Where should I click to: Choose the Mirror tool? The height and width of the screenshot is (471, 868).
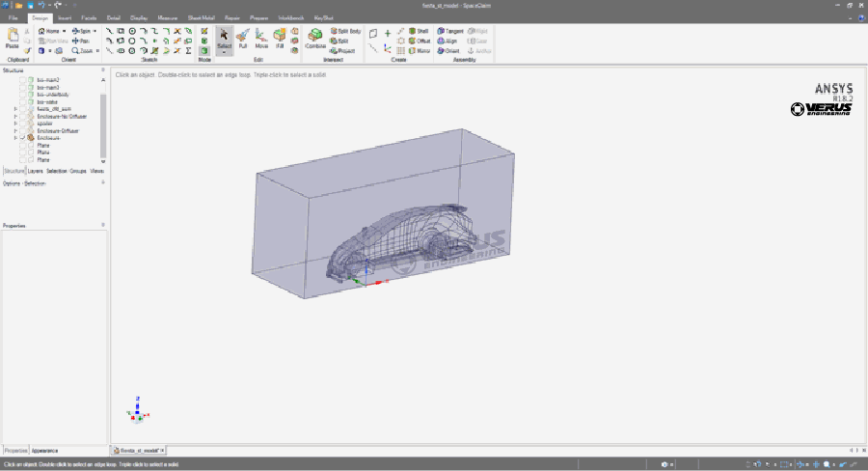420,50
